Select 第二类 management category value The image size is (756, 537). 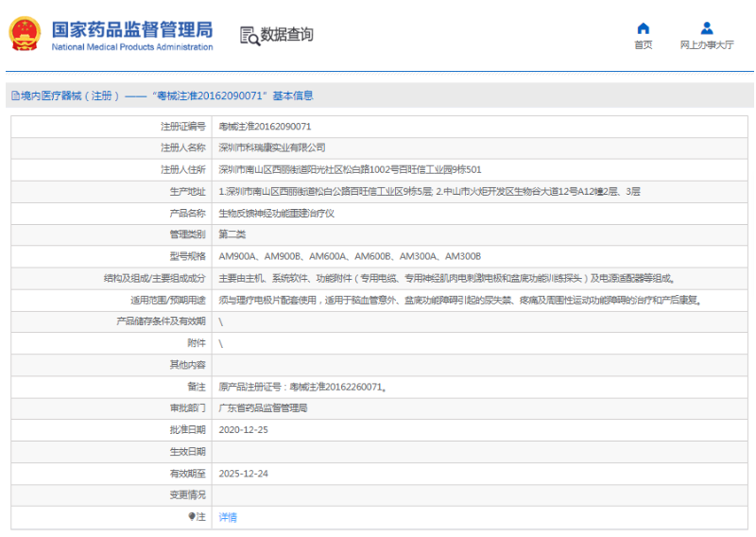[232, 234]
